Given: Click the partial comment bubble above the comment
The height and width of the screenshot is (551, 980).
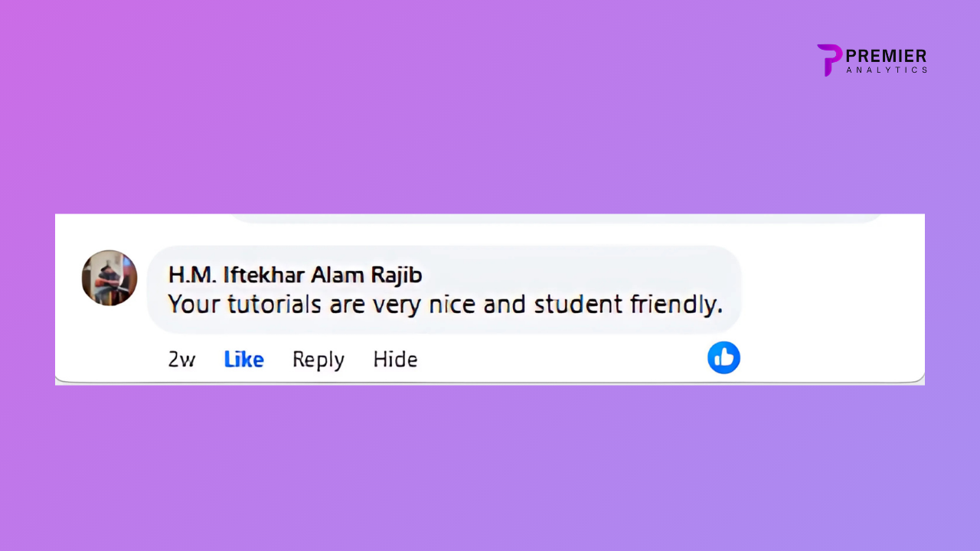Looking at the screenshot, I should 557,219.
